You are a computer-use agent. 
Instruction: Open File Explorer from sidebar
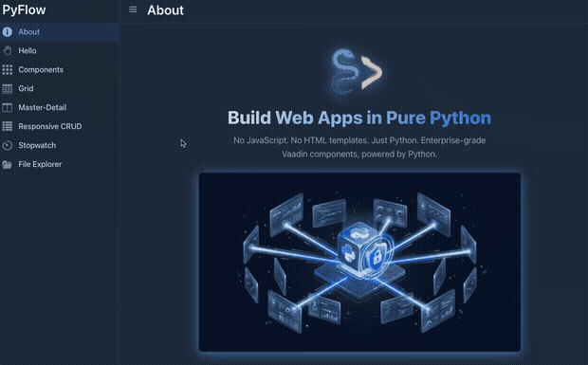[x=59, y=164]
